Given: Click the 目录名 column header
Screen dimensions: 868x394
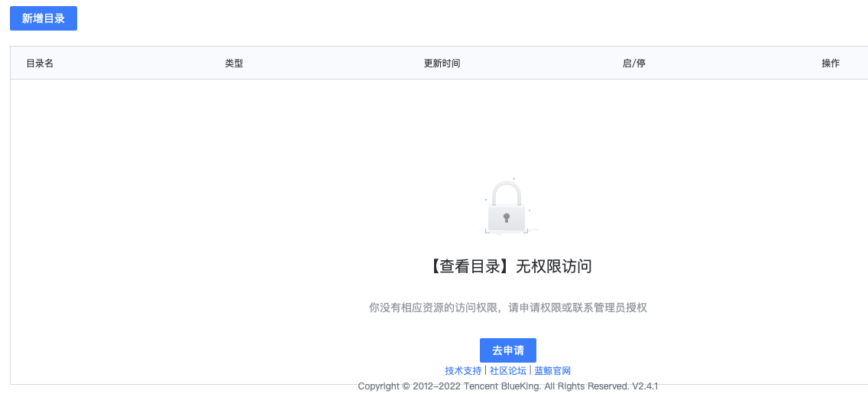Looking at the screenshot, I should pos(40,63).
